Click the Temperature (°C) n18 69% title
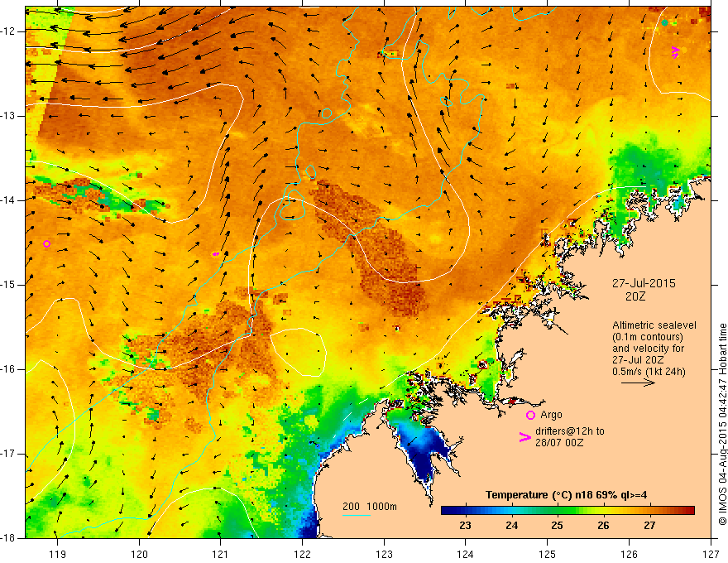 click(x=566, y=495)
